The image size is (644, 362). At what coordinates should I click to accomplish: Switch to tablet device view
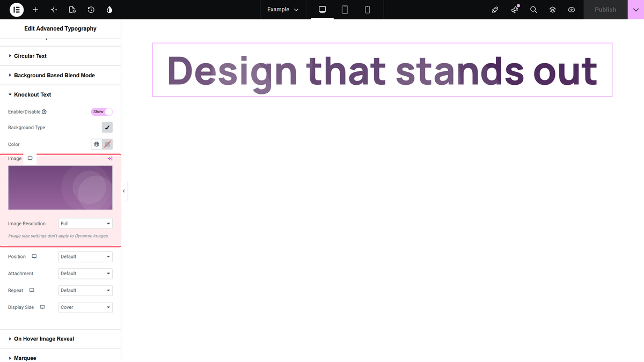pos(345,10)
